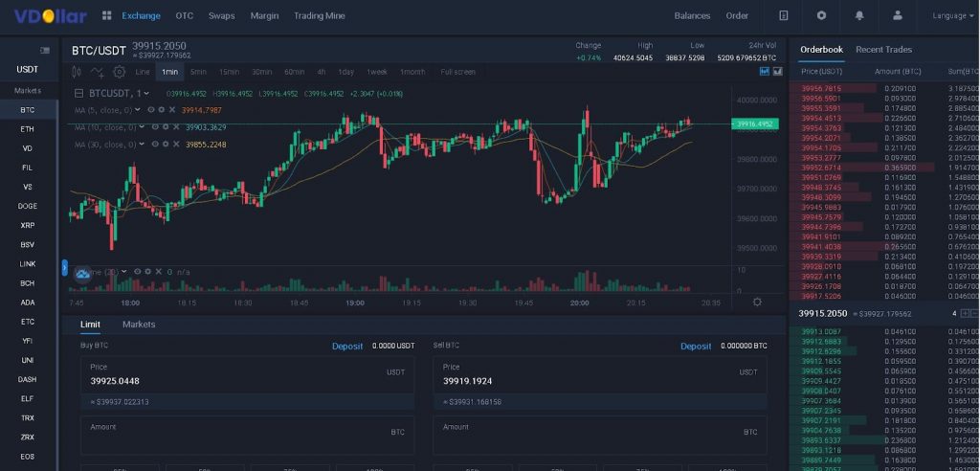
Task: Expand the blue side panel arrow handle
Action: [64, 268]
